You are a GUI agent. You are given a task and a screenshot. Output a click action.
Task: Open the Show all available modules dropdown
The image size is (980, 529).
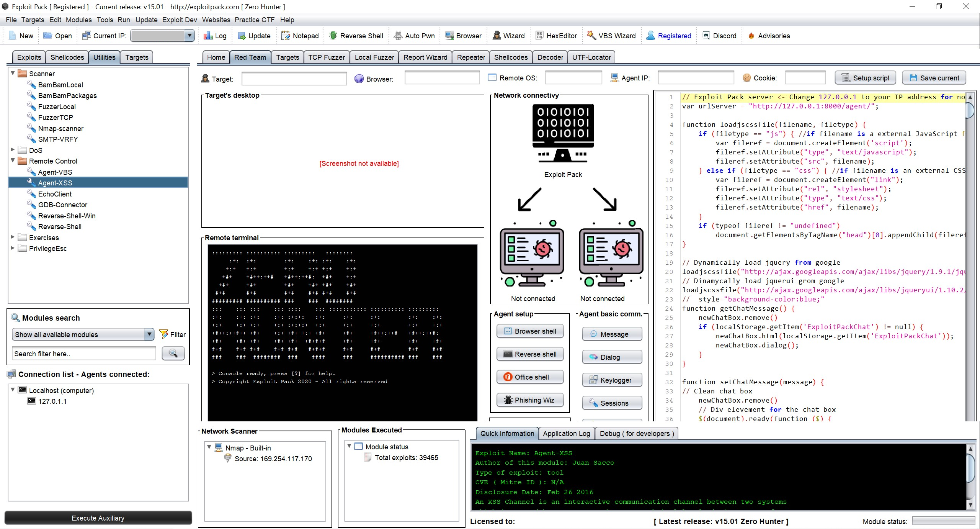pos(149,334)
